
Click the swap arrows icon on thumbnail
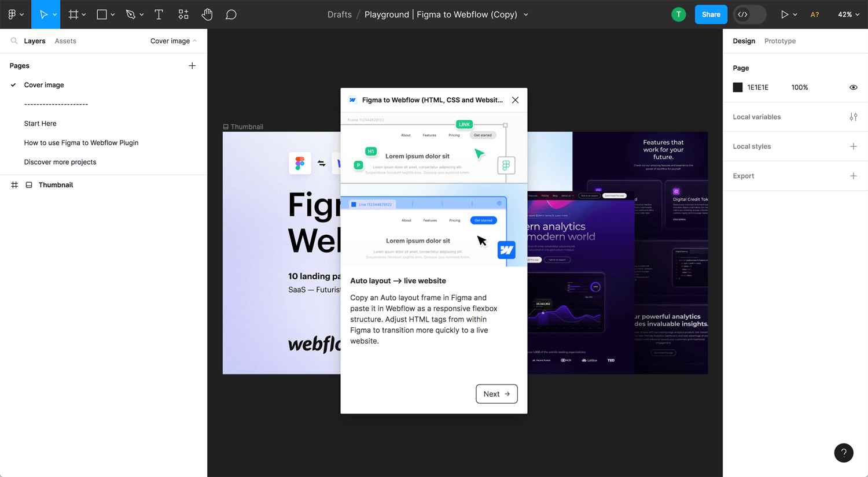pyautogui.click(x=322, y=164)
